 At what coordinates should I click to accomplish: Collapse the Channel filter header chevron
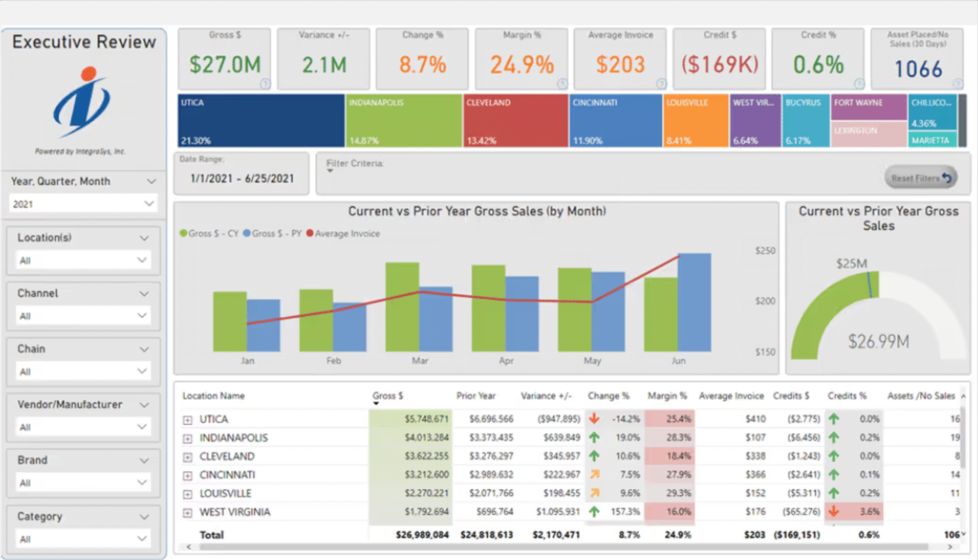click(x=144, y=294)
